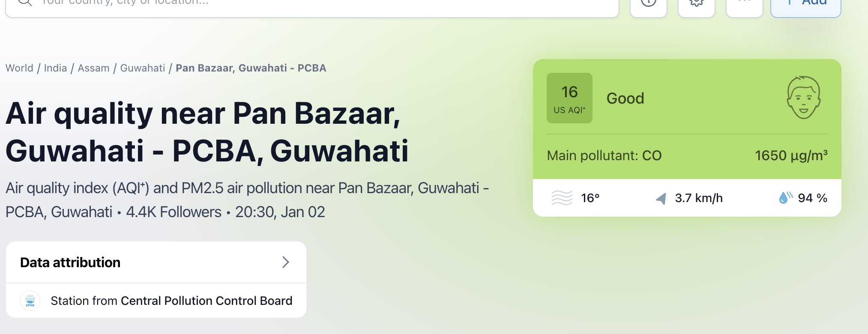This screenshot has width=868, height=334.
Task: Open Central Pollution Control Board link
Action: (207, 301)
